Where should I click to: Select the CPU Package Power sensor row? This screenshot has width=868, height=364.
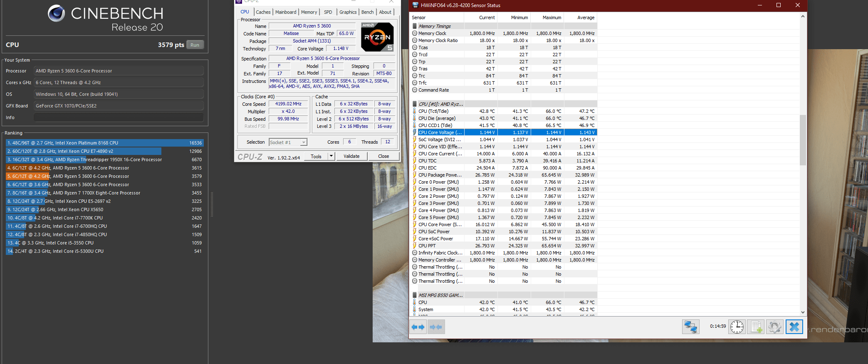coord(504,175)
